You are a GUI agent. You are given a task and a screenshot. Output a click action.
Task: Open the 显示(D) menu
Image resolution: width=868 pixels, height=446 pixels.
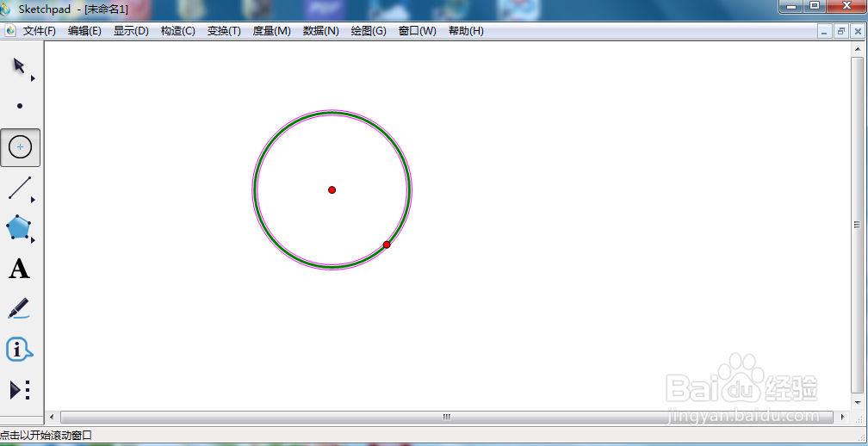coord(131,31)
